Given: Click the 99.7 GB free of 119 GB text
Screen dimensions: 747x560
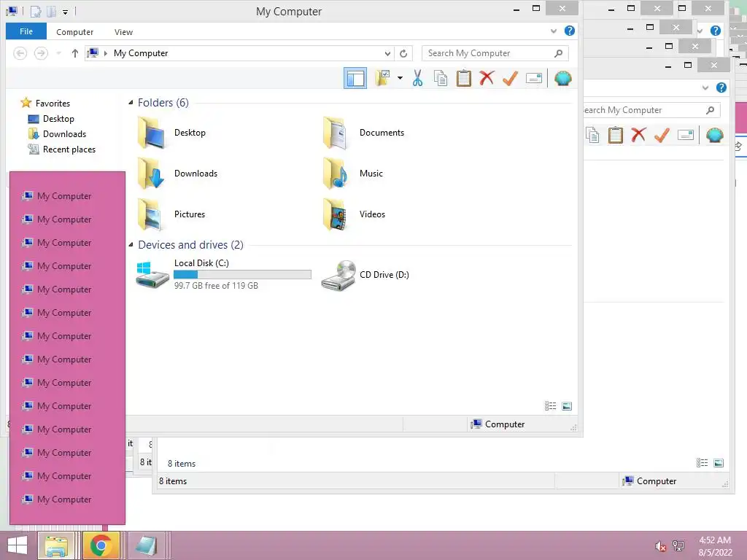Looking at the screenshot, I should click(216, 286).
